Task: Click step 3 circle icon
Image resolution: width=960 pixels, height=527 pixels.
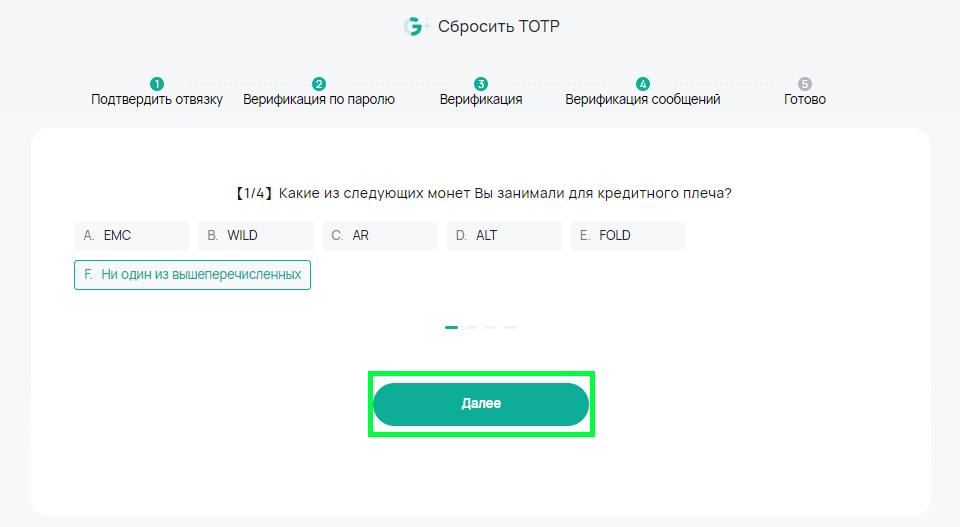Action: 481,84
